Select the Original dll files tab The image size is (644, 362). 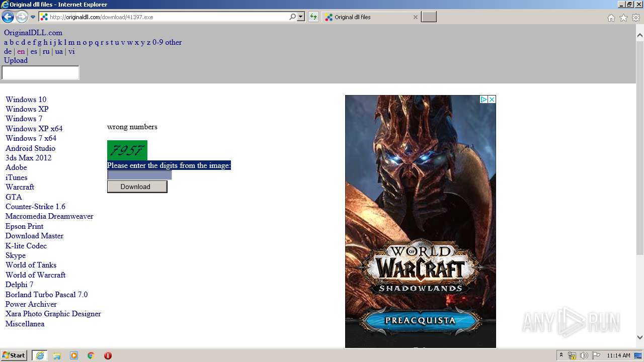coord(370,17)
